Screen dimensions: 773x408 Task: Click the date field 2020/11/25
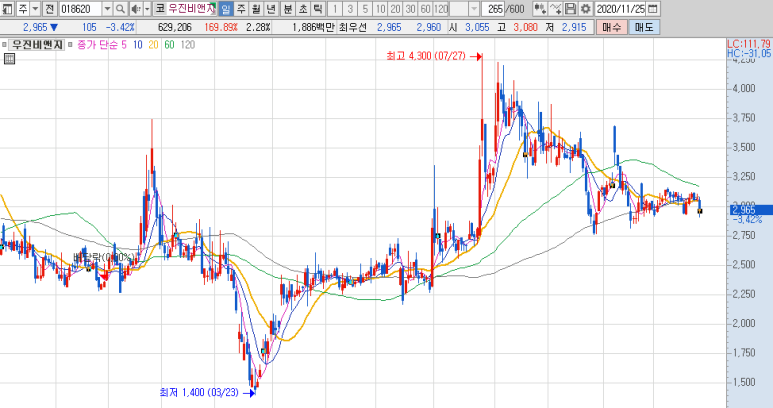620,8
